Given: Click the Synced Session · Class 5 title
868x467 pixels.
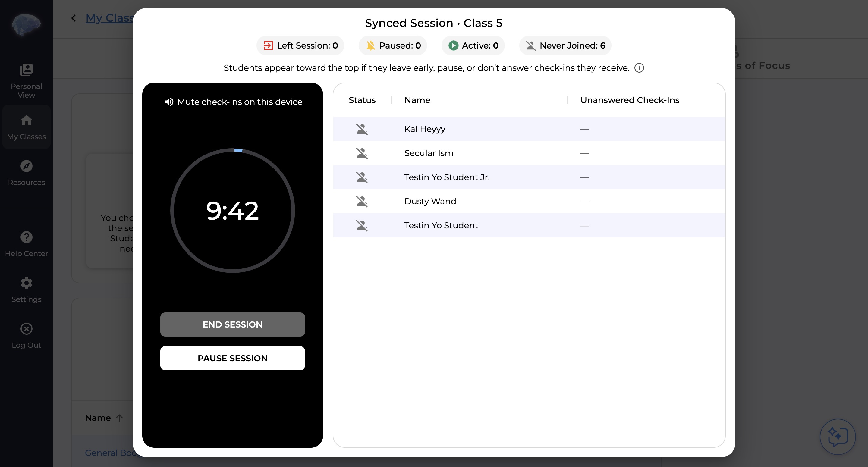Looking at the screenshot, I should click(x=434, y=23).
